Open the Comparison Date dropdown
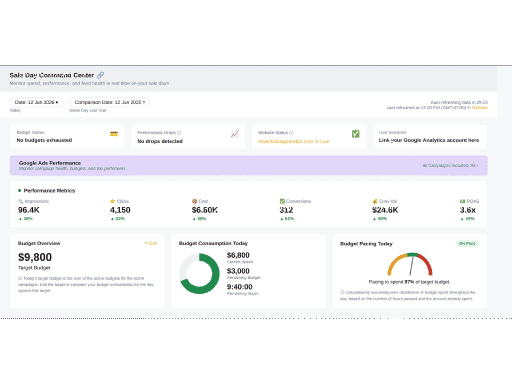The width and height of the screenshot is (512, 384). pyautogui.click(x=109, y=102)
